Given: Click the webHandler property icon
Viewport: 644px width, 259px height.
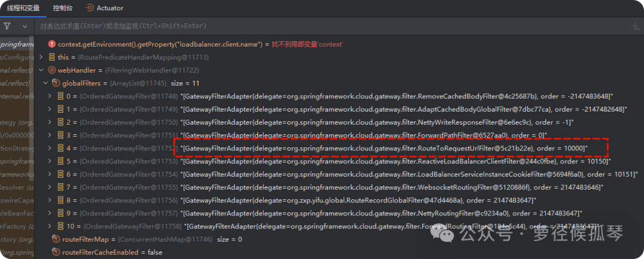Looking at the screenshot, I should 52,70.
